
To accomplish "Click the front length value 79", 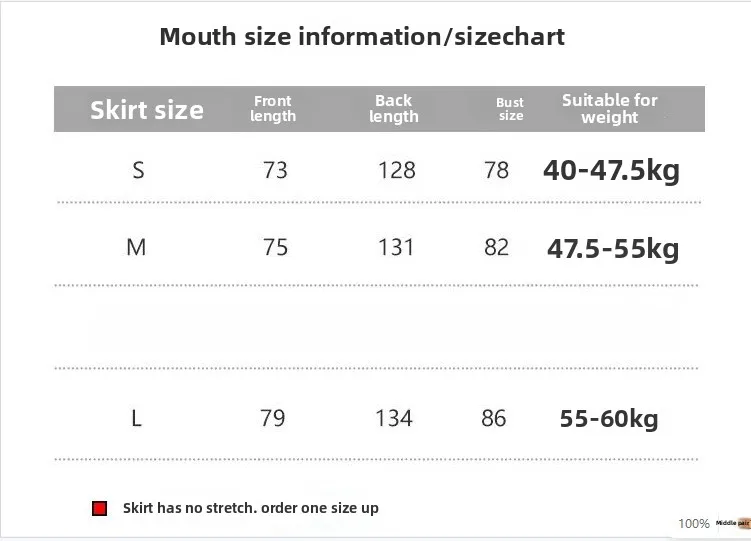I will pos(273,418).
